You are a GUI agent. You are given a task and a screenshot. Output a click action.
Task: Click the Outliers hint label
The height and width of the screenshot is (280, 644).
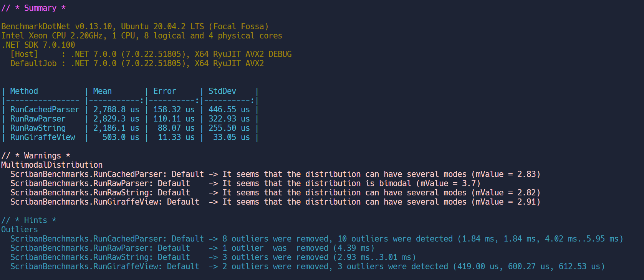[20, 230]
